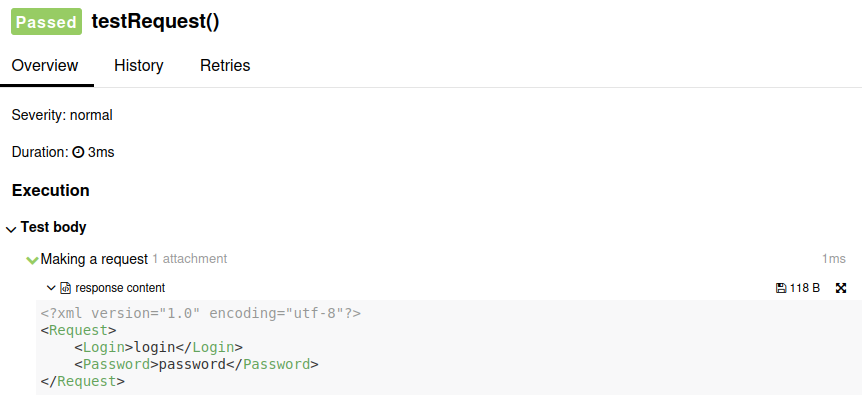Image resolution: width=862 pixels, height=400 pixels.
Task: Click the 1 attachment count label
Action: click(x=190, y=259)
